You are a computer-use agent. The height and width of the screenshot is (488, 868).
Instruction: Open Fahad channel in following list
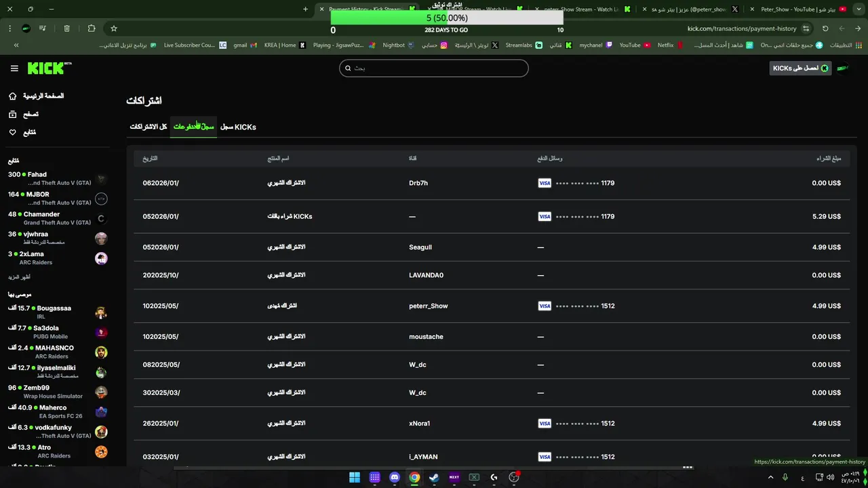pyautogui.click(x=57, y=179)
